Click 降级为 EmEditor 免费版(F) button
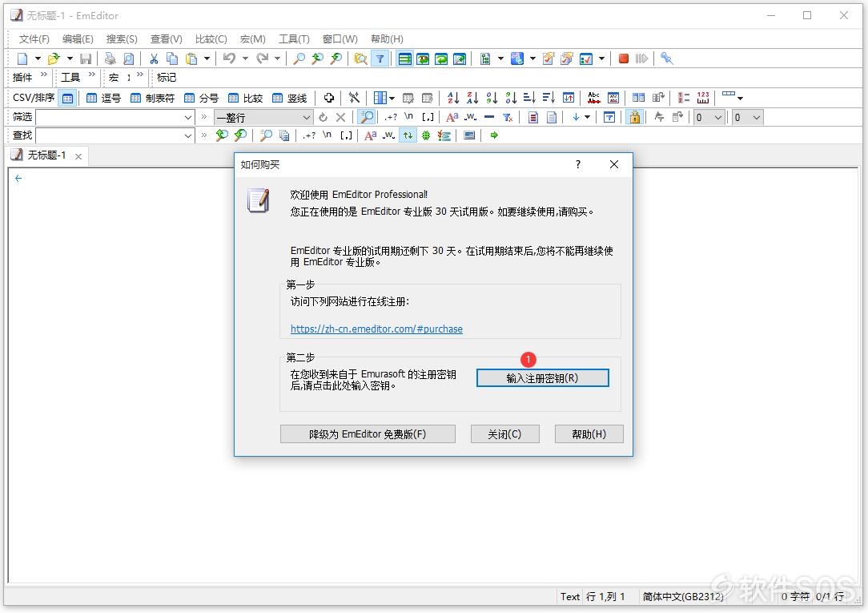This screenshot has width=868, height=613. coord(368,434)
